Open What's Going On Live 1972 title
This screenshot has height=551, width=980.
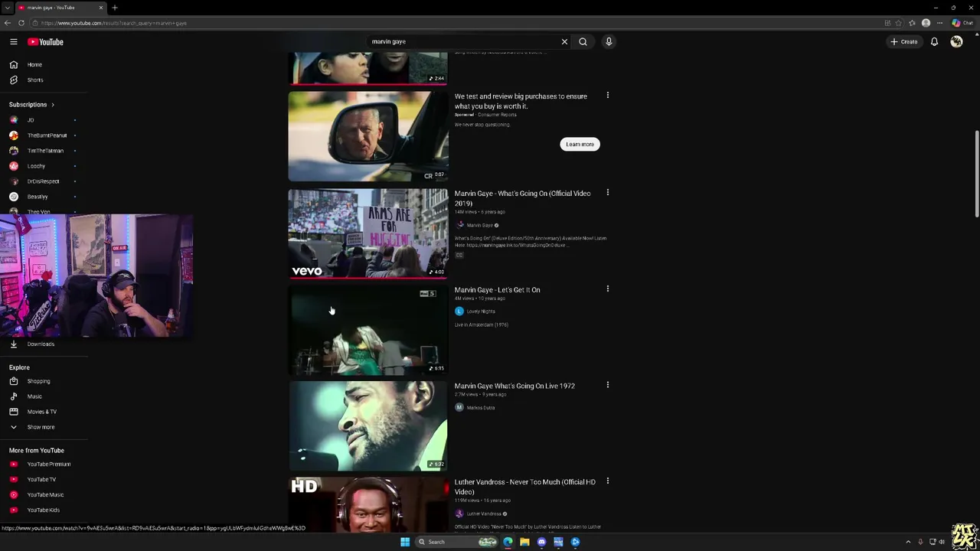(x=514, y=386)
